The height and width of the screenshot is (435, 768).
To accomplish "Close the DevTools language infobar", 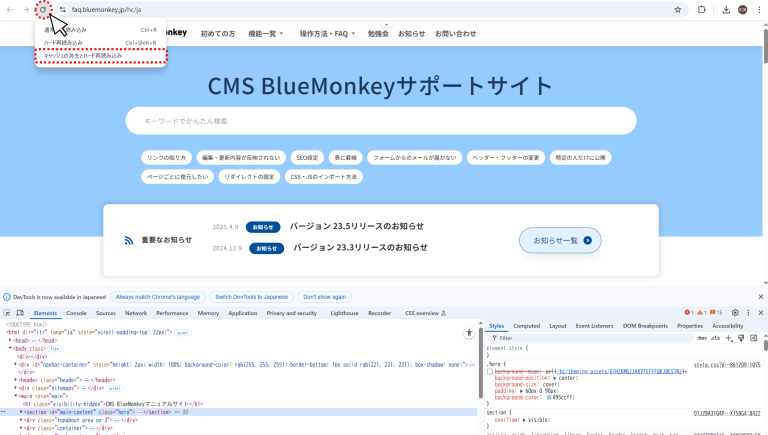I will coord(761,297).
